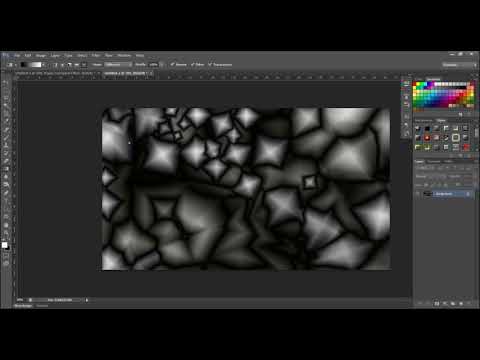Select the Eraser tool
The width and height of the screenshot is (480, 360).
6,161
